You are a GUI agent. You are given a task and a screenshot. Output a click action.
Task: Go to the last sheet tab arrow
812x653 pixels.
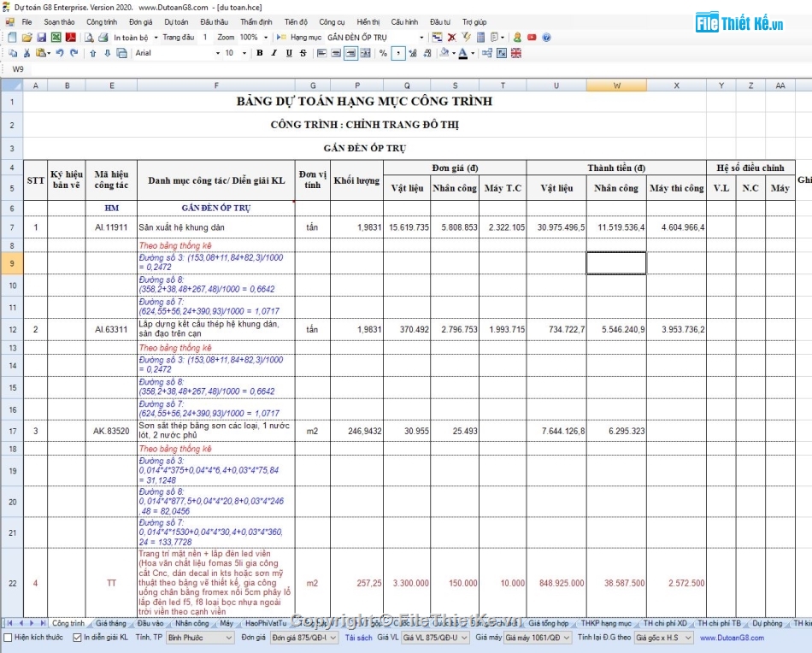pyautogui.click(x=43, y=623)
